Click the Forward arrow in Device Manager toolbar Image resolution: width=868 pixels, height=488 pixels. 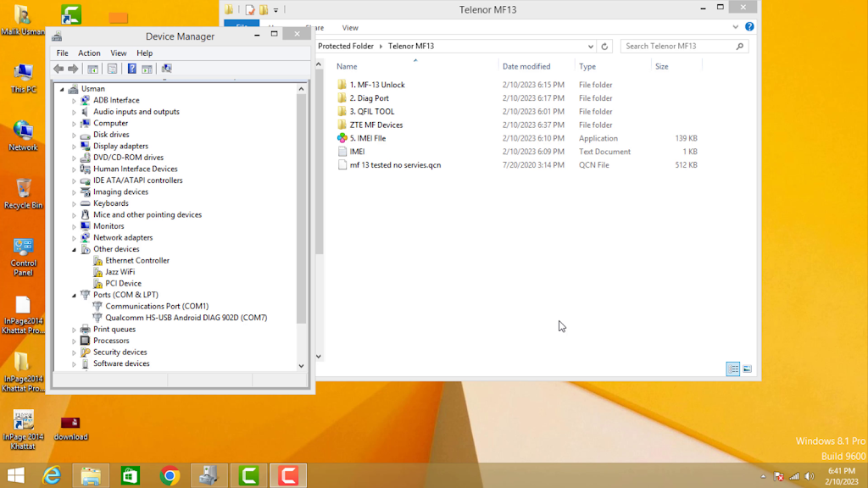[x=73, y=69]
